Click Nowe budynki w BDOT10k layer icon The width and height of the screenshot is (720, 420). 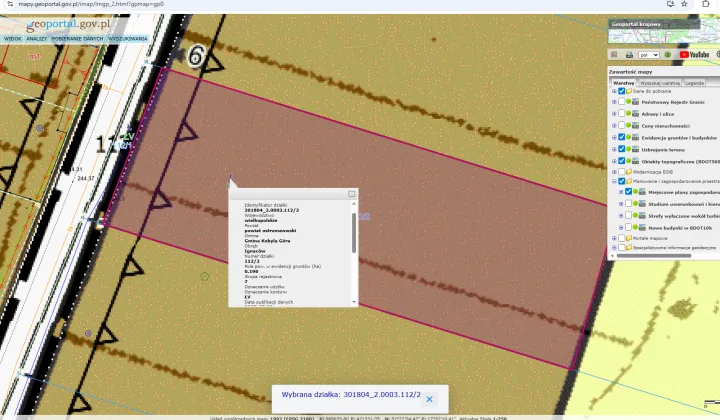tap(642, 228)
